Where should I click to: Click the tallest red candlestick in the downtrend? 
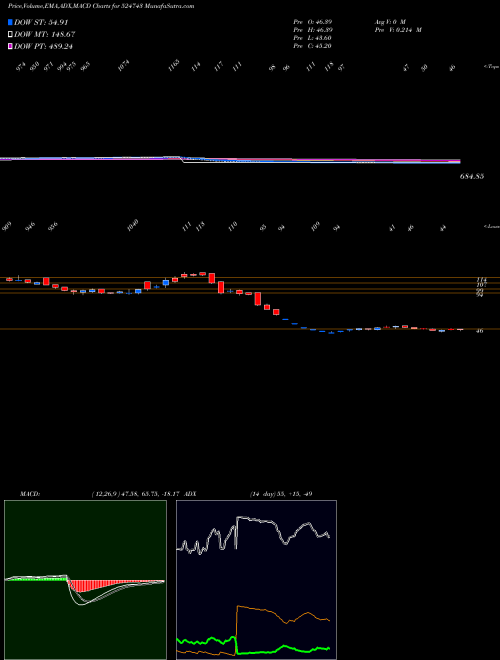[x=258, y=299]
